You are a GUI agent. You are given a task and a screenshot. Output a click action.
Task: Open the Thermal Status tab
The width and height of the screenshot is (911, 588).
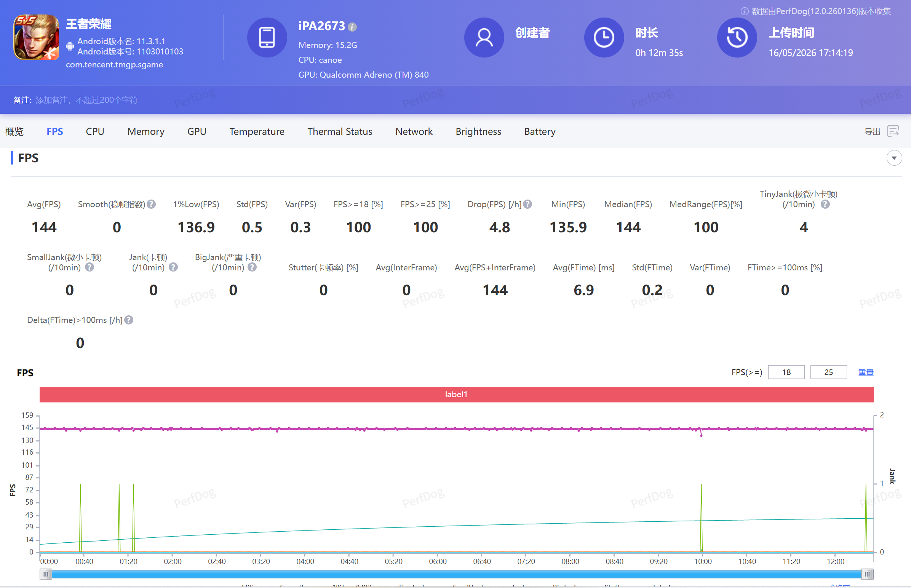click(x=339, y=131)
